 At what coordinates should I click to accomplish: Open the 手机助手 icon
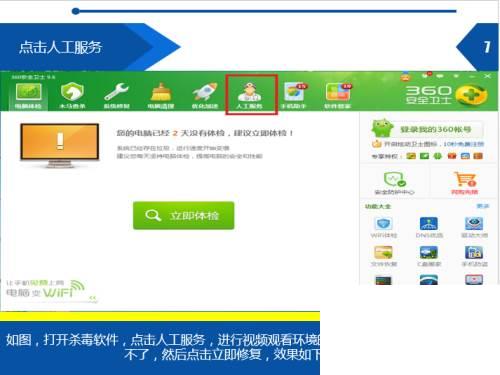294,95
